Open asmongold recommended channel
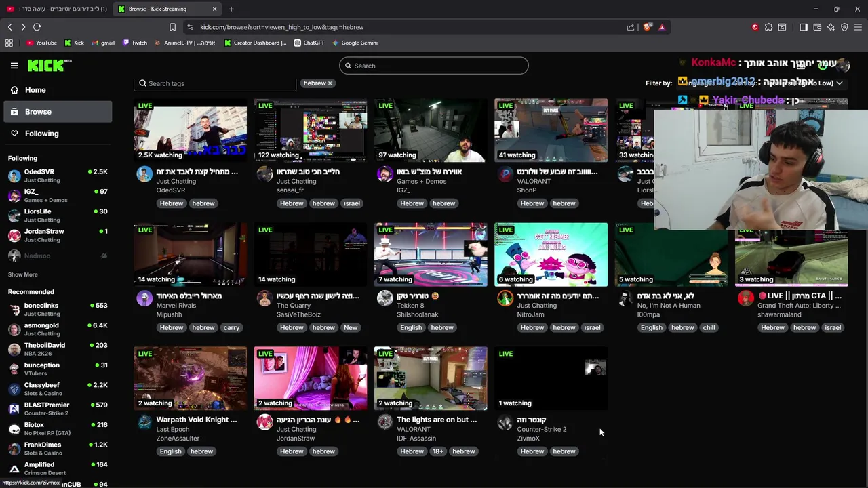 58,329
